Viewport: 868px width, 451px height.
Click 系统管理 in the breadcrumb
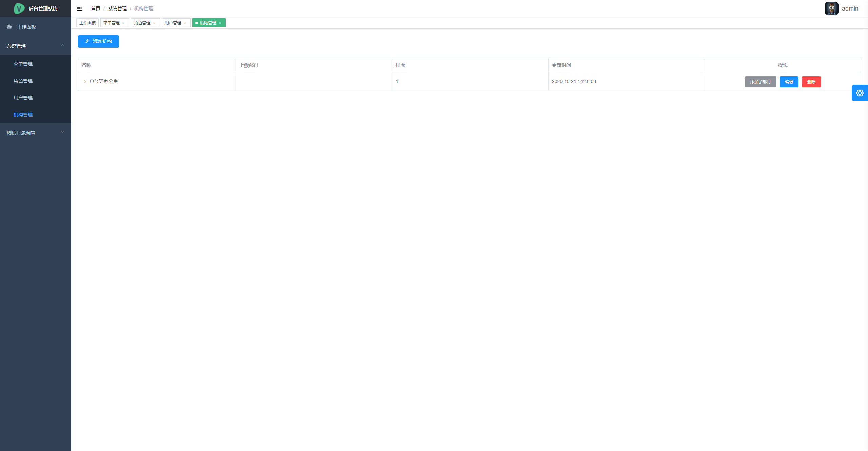pos(117,8)
